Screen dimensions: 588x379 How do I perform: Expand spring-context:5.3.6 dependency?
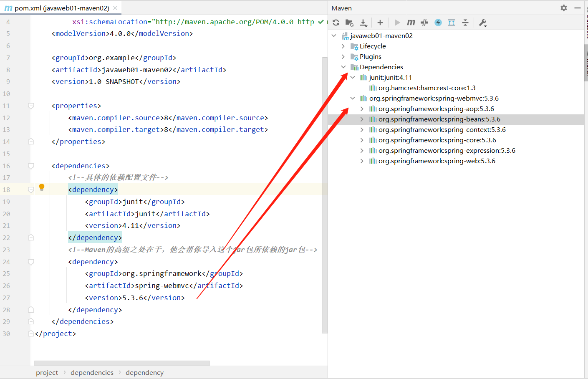pyautogui.click(x=362, y=130)
